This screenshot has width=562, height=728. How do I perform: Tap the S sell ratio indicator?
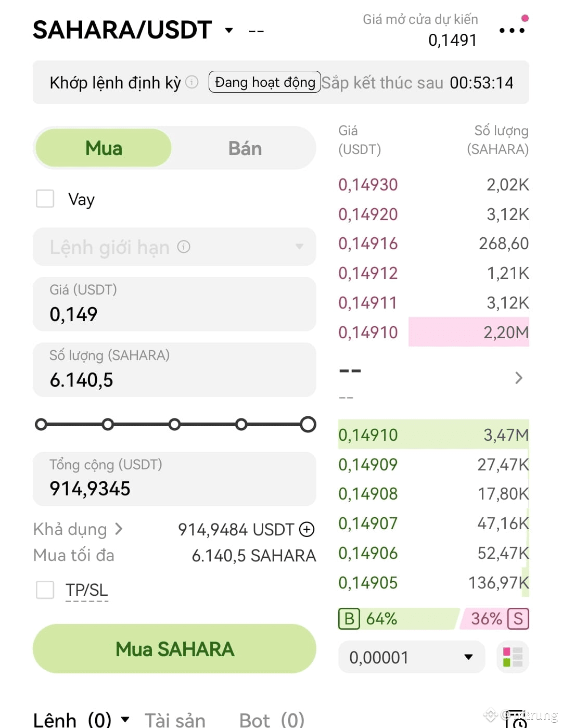tap(518, 619)
